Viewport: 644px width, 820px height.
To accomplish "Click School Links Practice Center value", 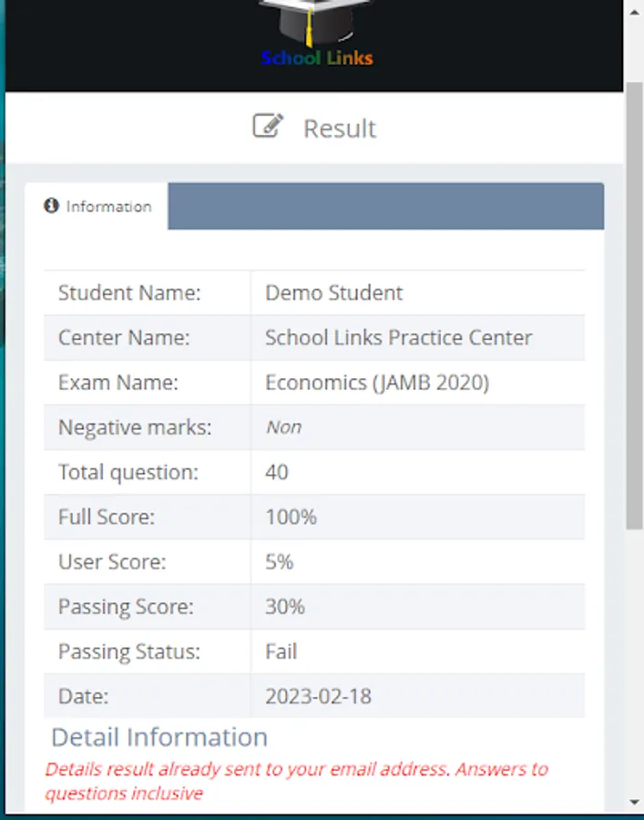I will [398, 338].
